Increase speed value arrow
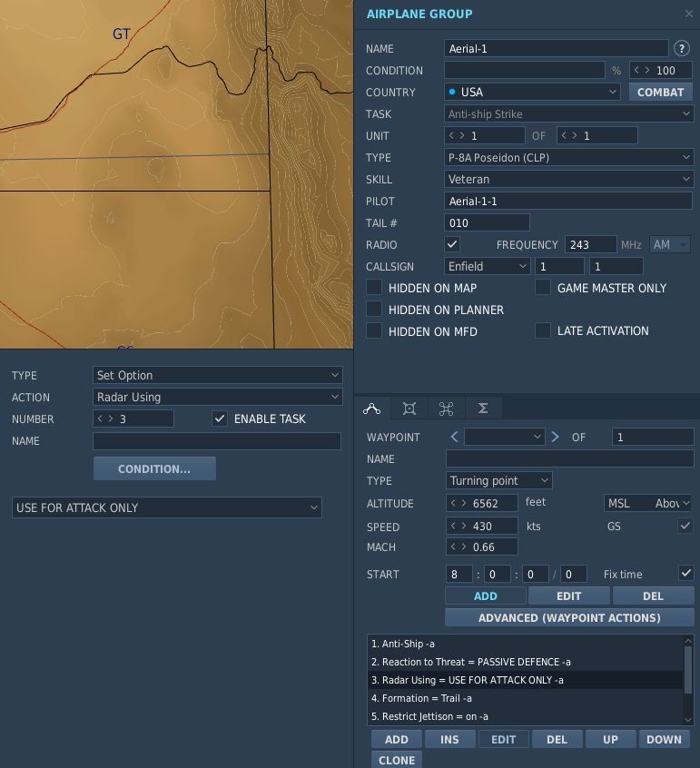The image size is (700, 768). coord(463,526)
